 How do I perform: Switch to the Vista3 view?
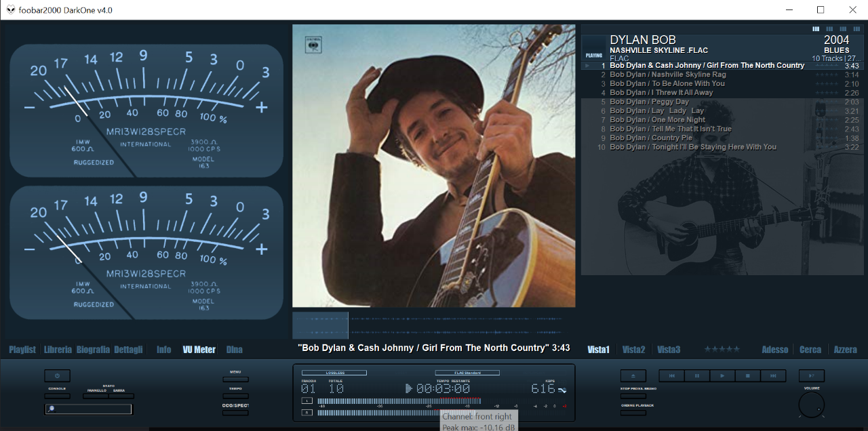(669, 350)
